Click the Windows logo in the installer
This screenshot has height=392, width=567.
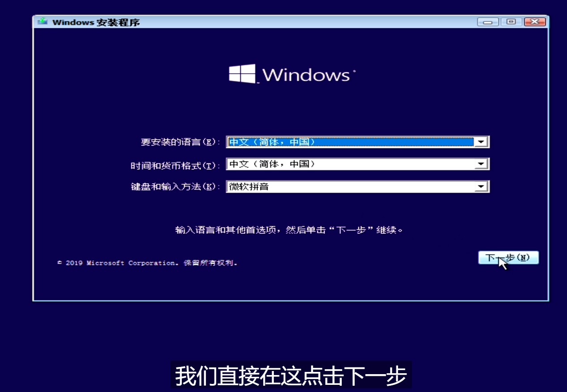pyautogui.click(x=292, y=74)
